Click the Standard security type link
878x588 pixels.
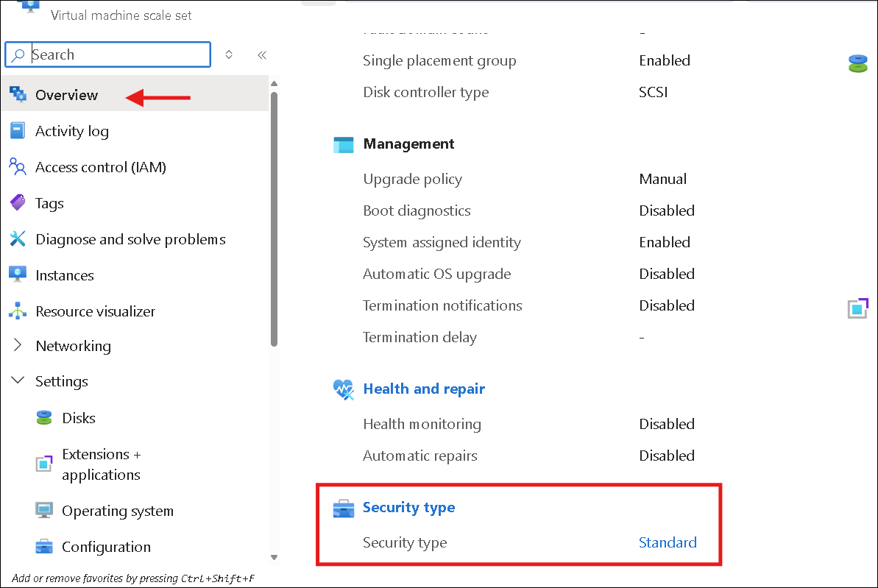click(668, 542)
